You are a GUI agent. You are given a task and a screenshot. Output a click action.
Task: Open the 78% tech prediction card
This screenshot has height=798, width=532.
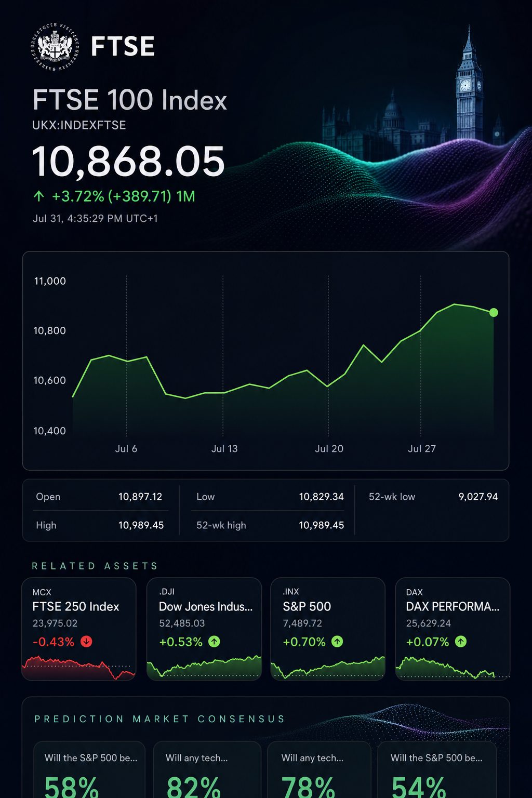click(x=319, y=770)
